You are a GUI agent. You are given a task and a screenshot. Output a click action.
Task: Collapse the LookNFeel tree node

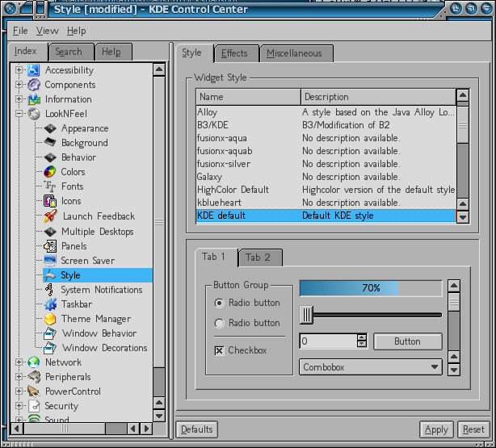click(x=19, y=114)
